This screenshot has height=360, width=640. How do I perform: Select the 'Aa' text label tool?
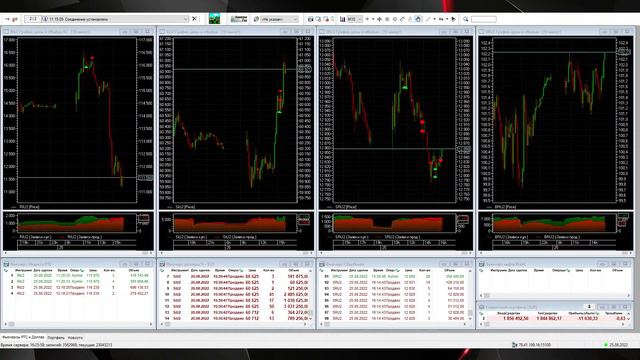pyautogui.click(x=441, y=19)
